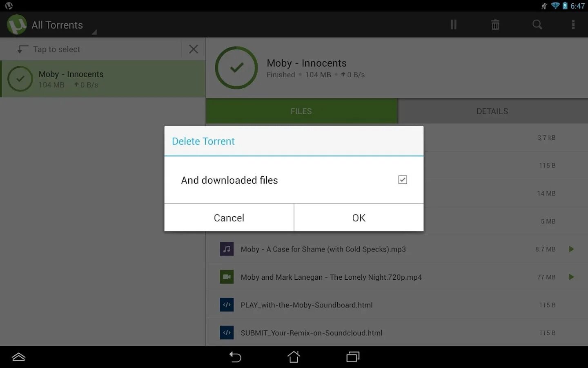Play Moby - A Case for Shame mp3
Screen dimensions: 588x368
[571, 249]
